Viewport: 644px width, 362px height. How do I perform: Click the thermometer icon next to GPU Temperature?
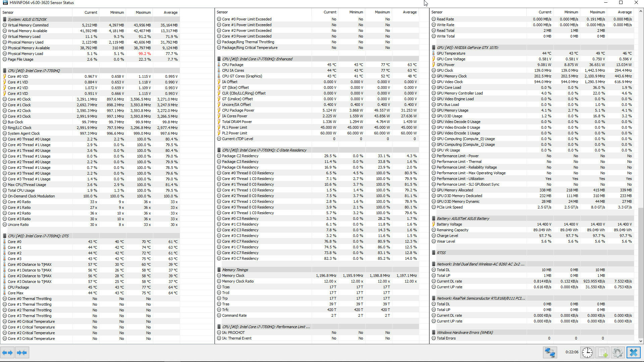point(434,53)
